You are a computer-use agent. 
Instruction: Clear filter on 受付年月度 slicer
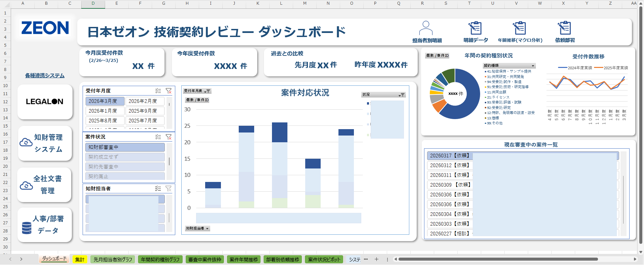click(x=169, y=91)
